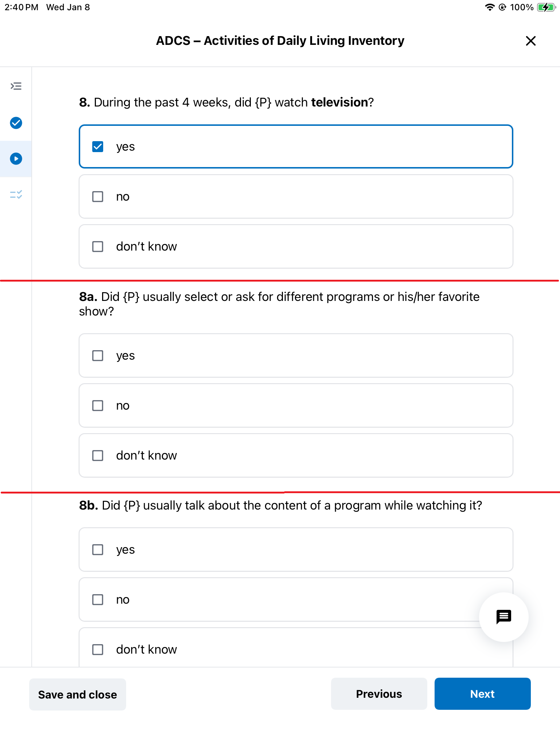The image size is (560, 747).
Task: Check 'yes' for question 8a
Action: 296,356
